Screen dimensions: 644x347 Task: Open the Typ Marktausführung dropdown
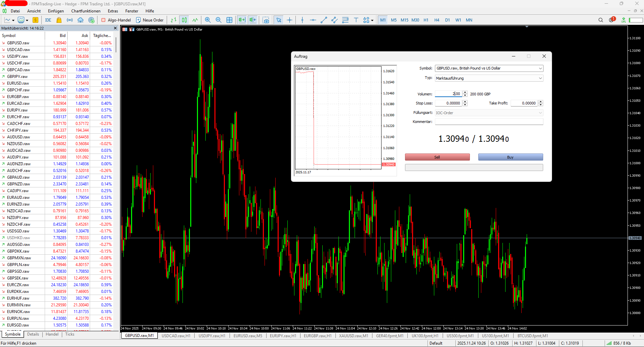pyautogui.click(x=540, y=78)
